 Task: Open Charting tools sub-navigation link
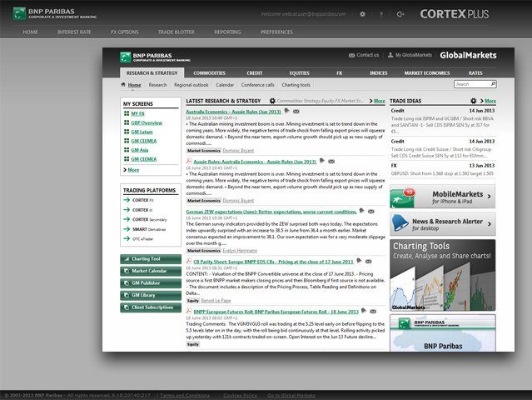pyautogui.click(x=296, y=85)
